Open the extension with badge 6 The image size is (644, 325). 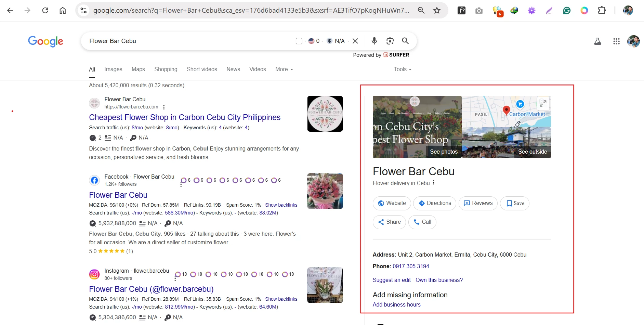click(497, 11)
